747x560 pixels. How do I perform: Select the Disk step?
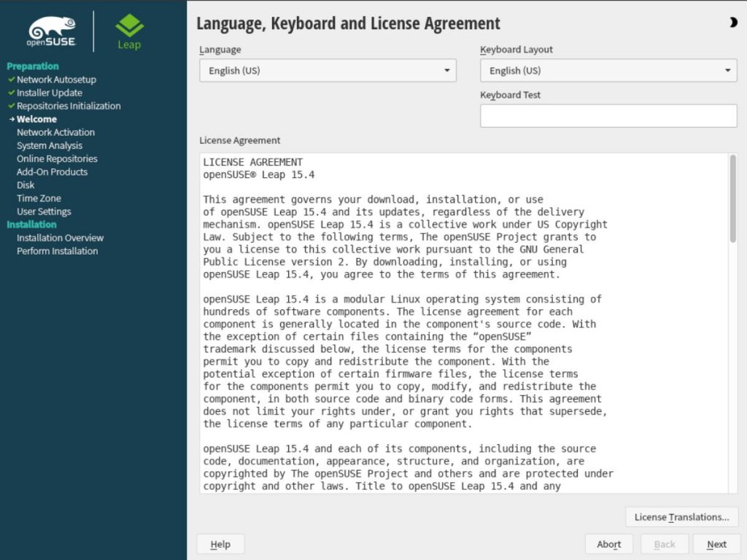click(x=26, y=184)
